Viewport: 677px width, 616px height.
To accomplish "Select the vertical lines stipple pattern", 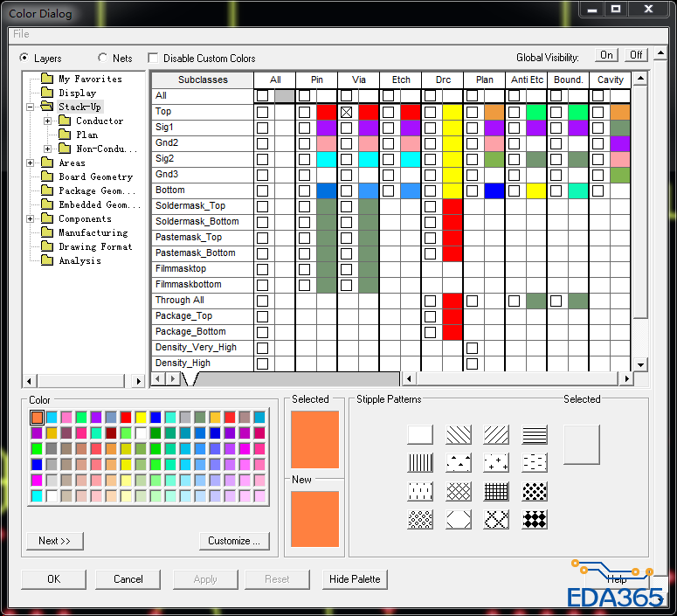I will click(420, 463).
